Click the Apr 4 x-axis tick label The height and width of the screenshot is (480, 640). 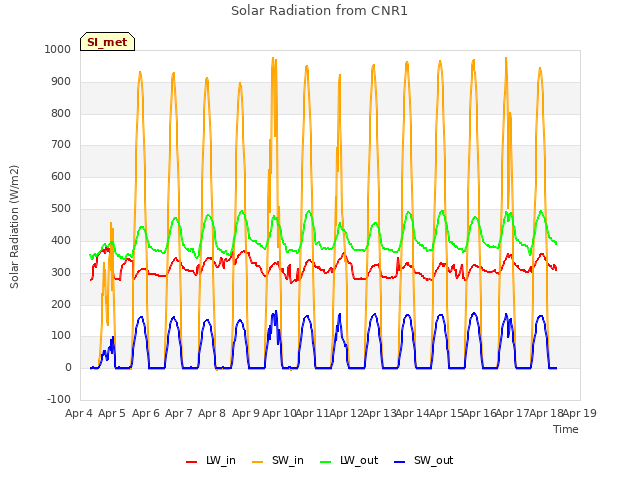(79, 413)
